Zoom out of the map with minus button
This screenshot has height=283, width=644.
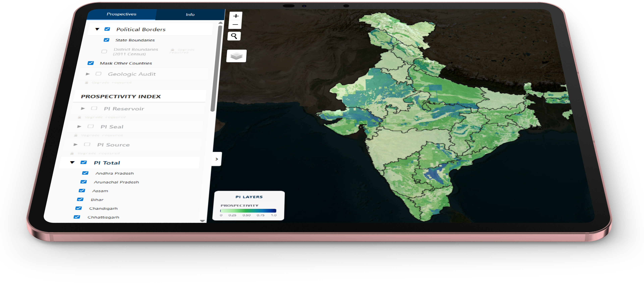point(235,25)
